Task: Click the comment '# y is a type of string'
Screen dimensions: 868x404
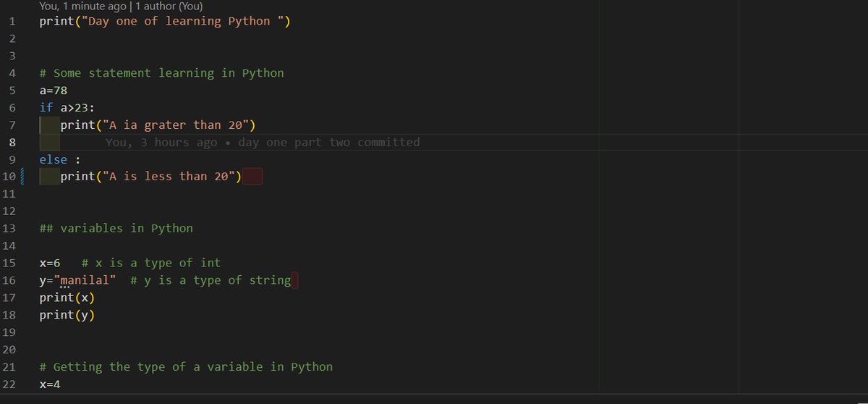Action: click(210, 281)
